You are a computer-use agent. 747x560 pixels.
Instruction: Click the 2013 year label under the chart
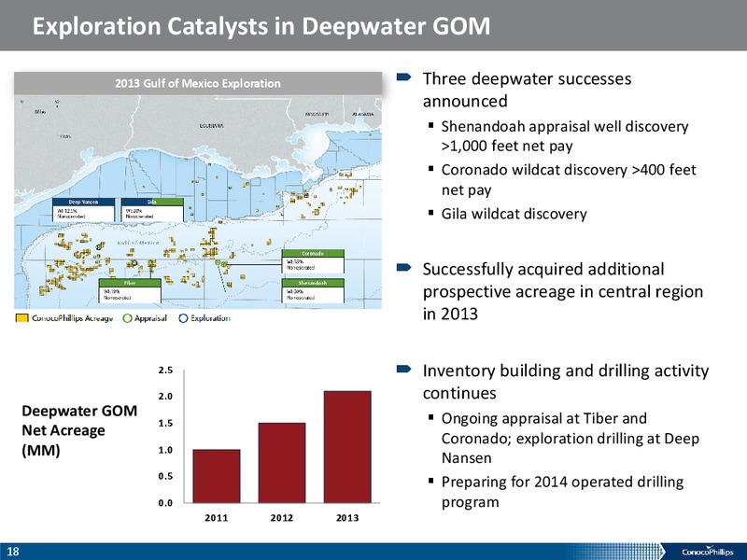coord(347,518)
